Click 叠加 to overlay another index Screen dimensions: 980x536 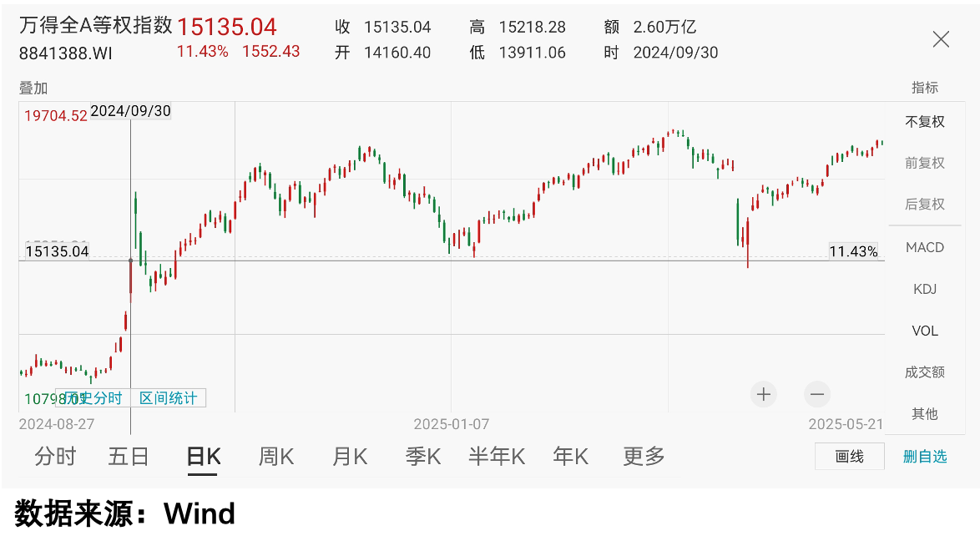pyautogui.click(x=33, y=88)
